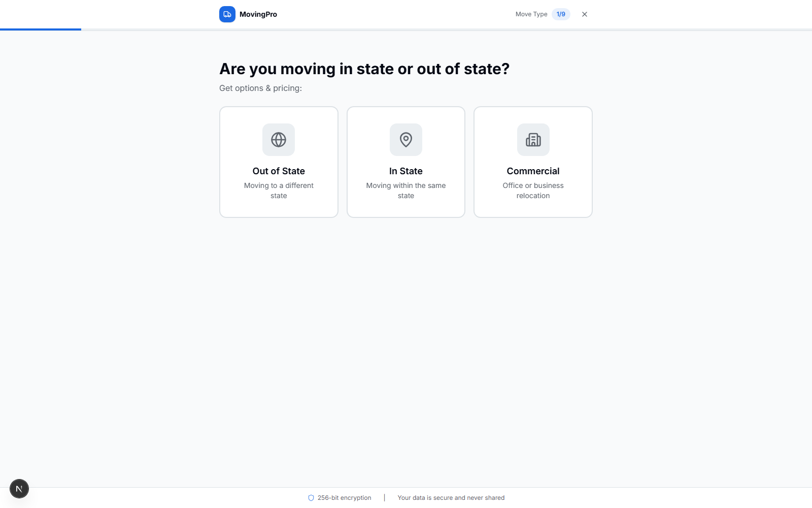
Task: Close the quote form with the X
Action: [x=585, y=14]
